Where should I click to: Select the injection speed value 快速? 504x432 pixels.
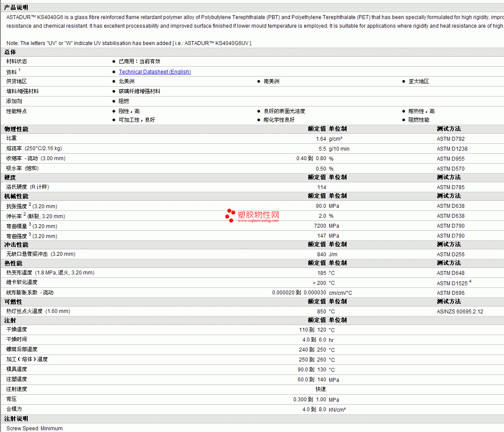(321, 390)
